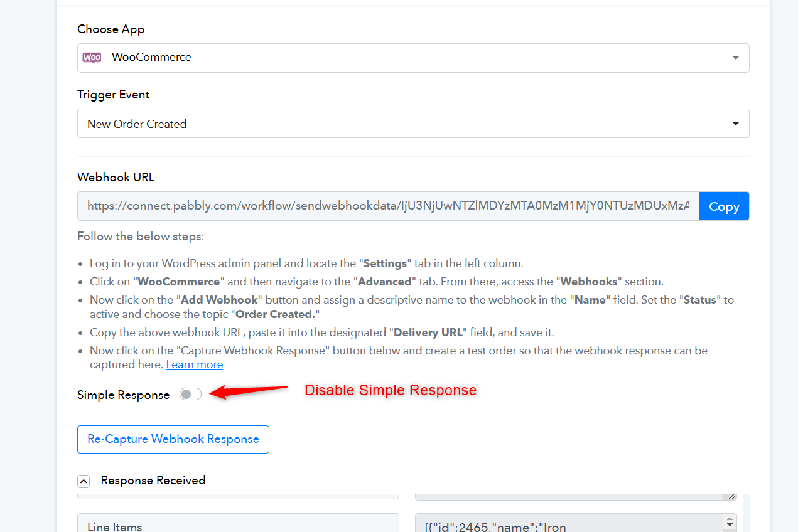Open the Choose App WooCommerce dropdown
Viewport: 798px width, 532px height.
click(413, 58)
